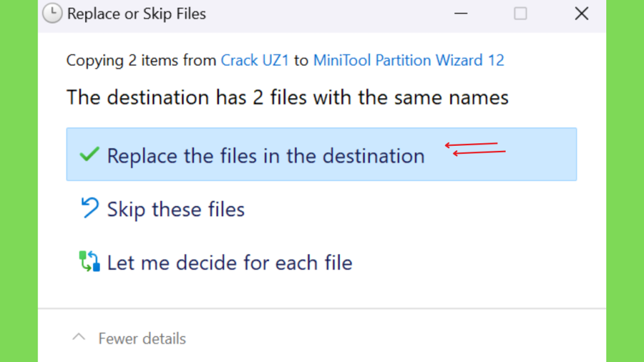Minimize the Replace or Skip Files dialog
The image size is (644, 362).
461,14
